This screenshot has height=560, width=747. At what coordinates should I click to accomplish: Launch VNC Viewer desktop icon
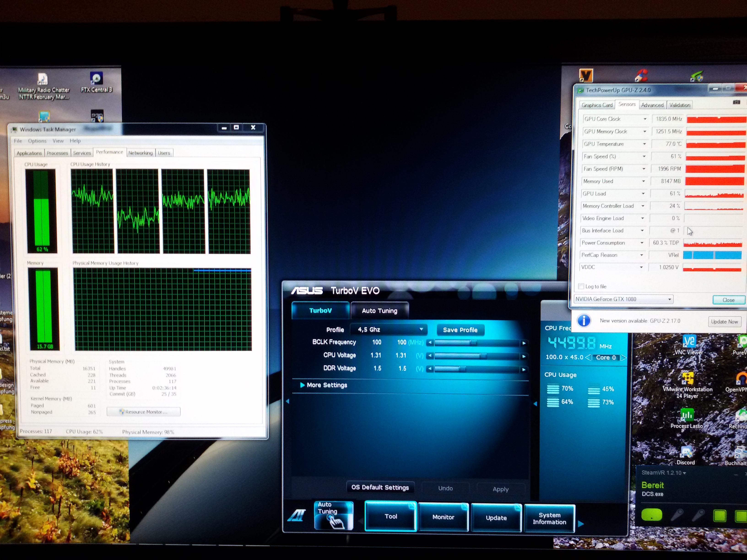click(689, 345)
